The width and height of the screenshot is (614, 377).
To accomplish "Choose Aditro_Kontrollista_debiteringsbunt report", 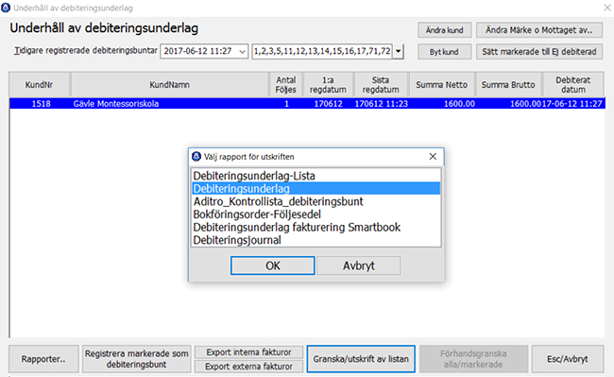I will 316,202.
